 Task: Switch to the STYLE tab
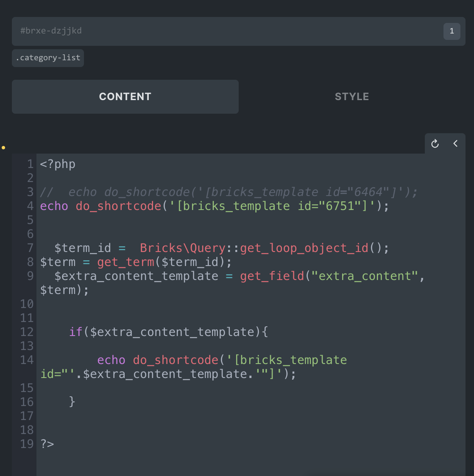[x=351, y=96]
